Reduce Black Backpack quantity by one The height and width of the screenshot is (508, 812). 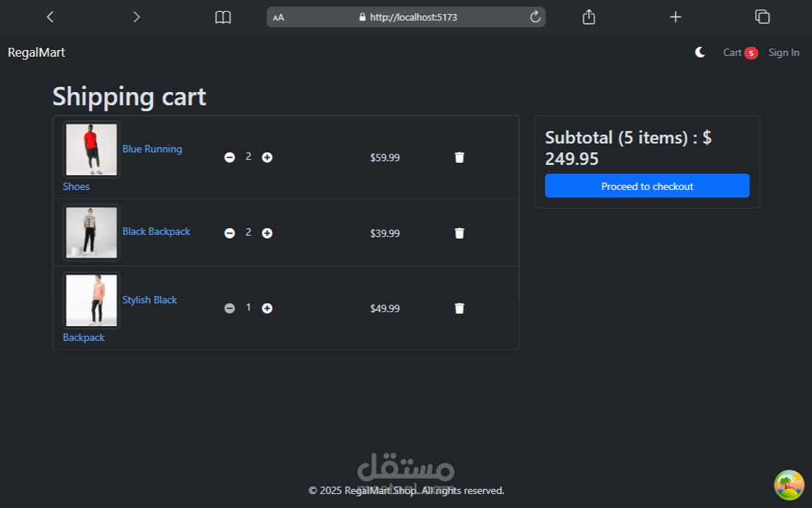(x=229, y=233)
